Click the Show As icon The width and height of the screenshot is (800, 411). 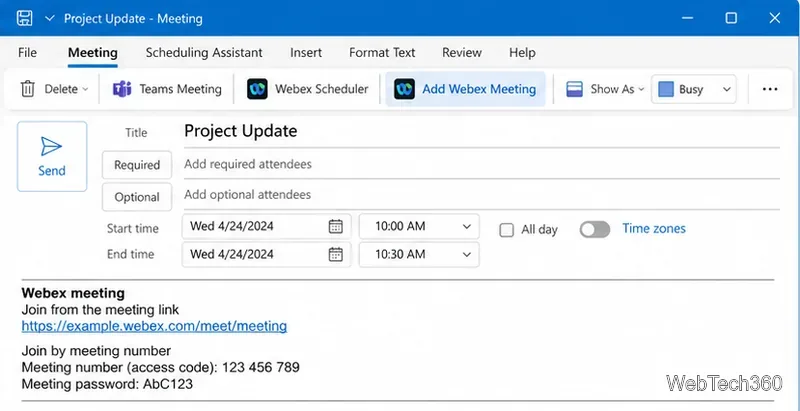tap(574, 89)
